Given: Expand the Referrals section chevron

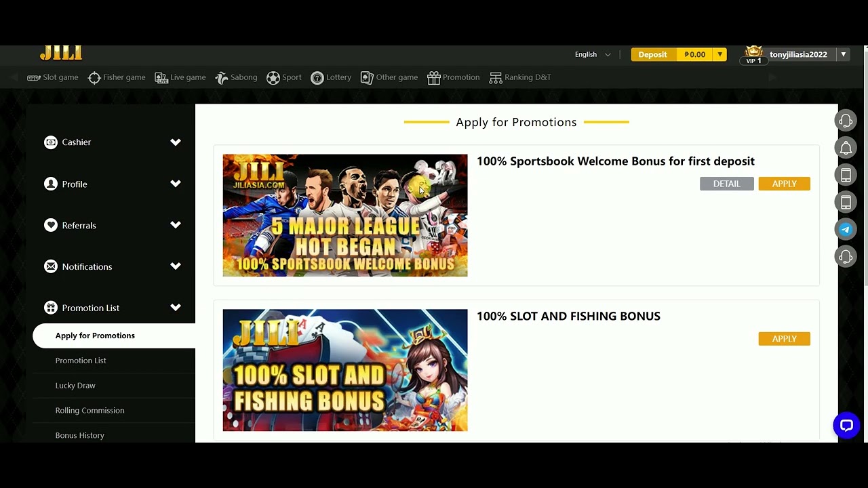Looking at the screenshot, I should pyautogui.click(x=176, y=225).
